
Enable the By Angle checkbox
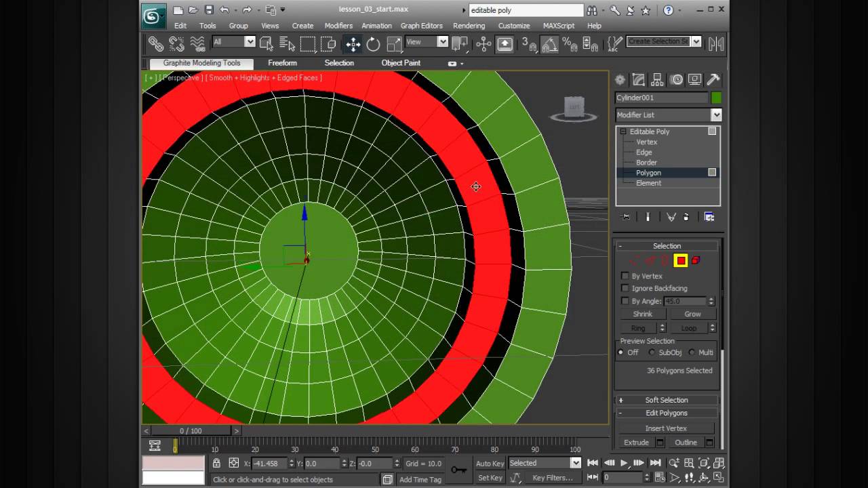(625, 301)
